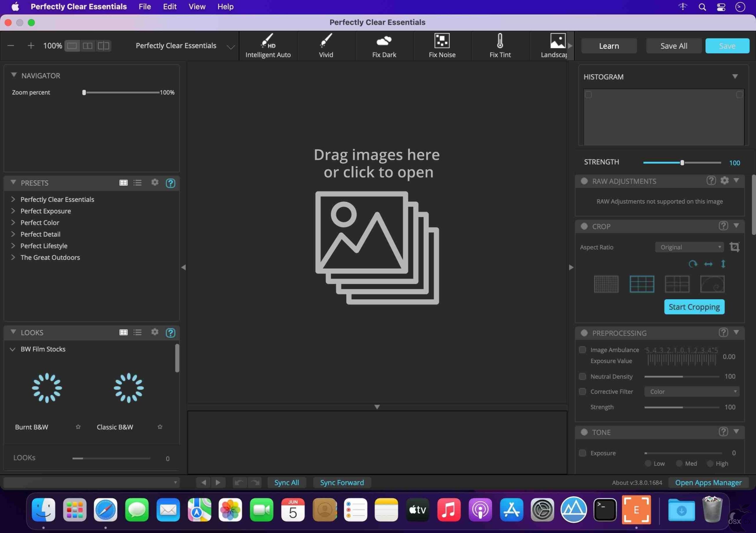This screenshot has height=533, width=756.
Task: Open the View menu
Action: pyautogui.click(x=197, y=6)
